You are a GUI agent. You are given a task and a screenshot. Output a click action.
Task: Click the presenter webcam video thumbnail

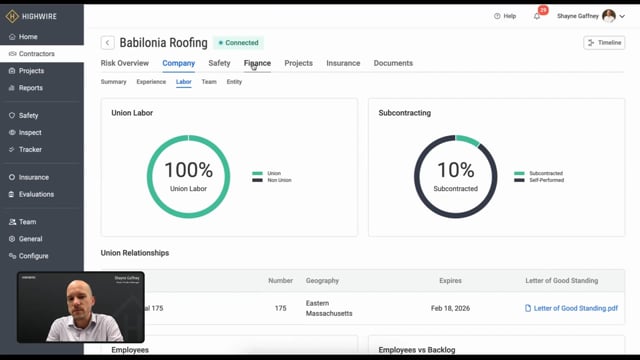pos(80,307)
